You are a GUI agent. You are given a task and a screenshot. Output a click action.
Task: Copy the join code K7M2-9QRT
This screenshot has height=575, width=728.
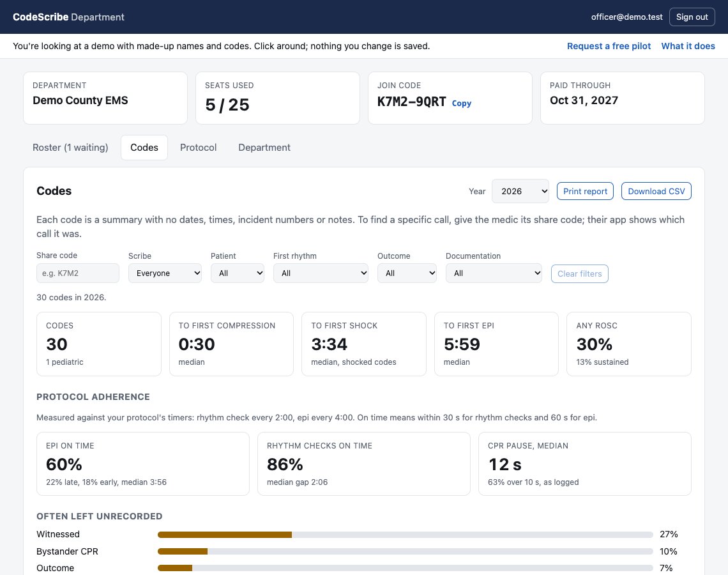[462, 103]
